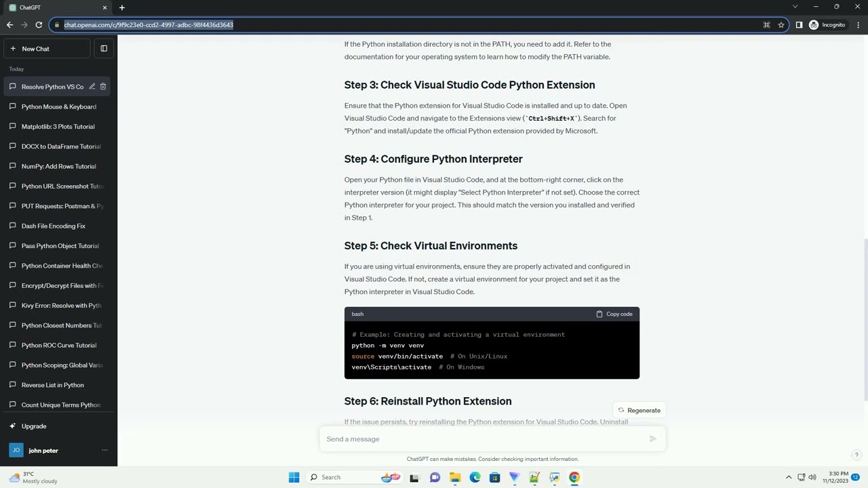
Task: Open Python Closest Numbers chat
Action: coord(58,325)
